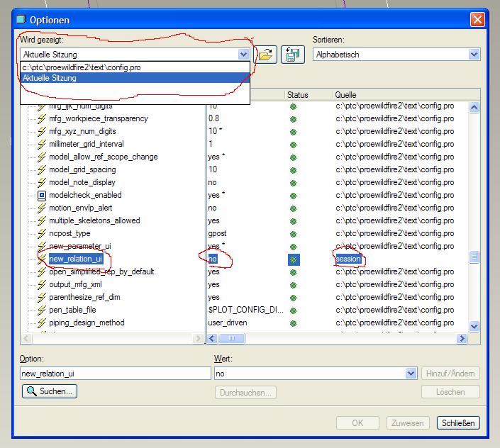The height and width of the screenshot is (448, 500).
Task: Select Aktuelle Sitzung entry in dropdown list
Action: [x=135, y=78]
